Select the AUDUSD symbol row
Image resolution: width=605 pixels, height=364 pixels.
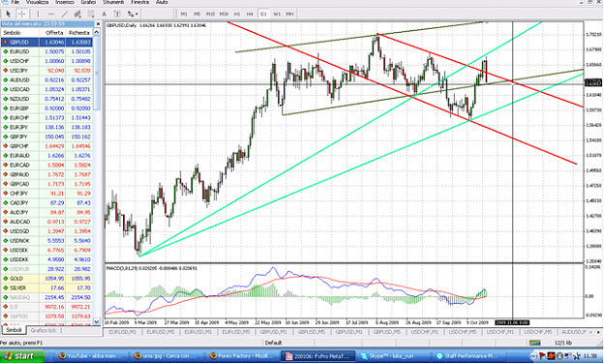click(47, 80)
